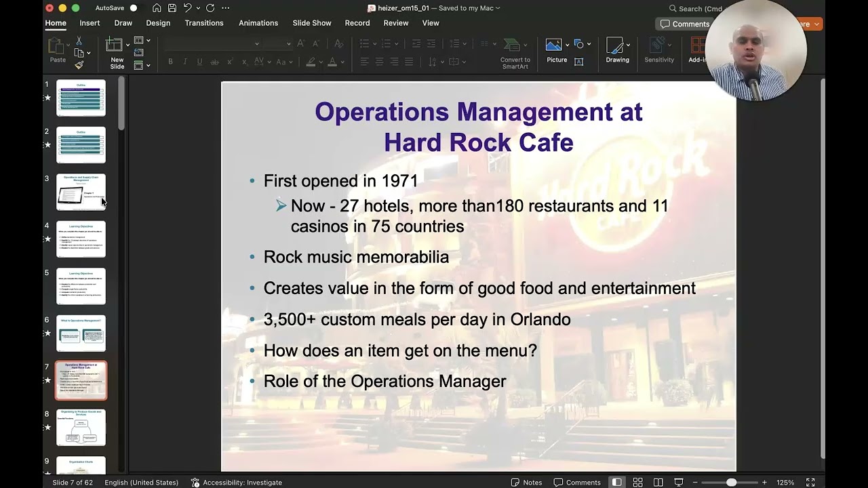Screen dimensions: 868x488
Task: Open the Slide Show tab
Action: point(312,23)
